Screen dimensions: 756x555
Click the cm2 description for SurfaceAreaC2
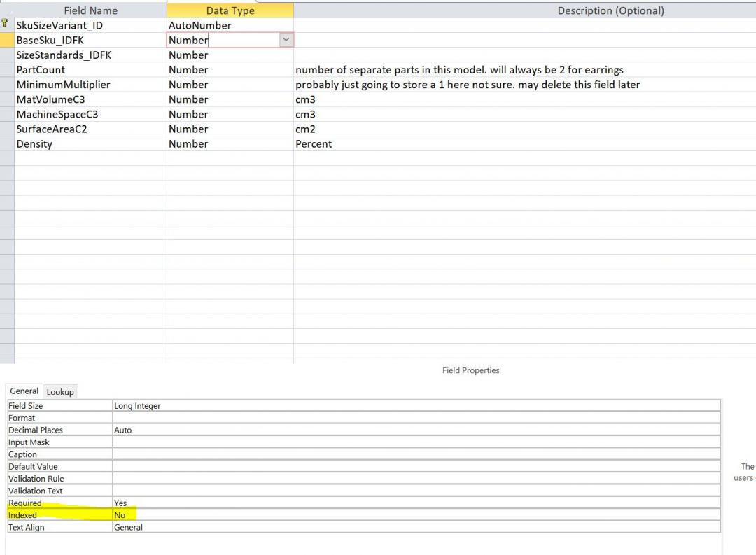[x=306, y=129]
